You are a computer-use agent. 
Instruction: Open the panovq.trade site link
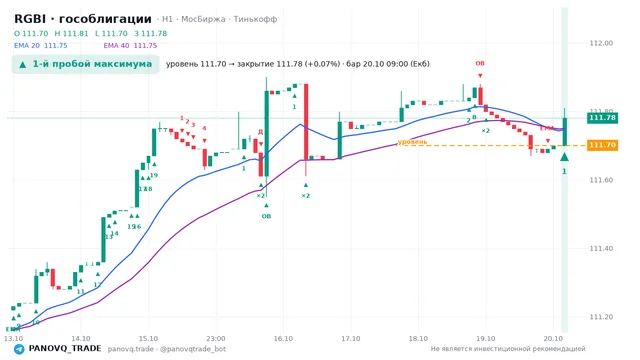click(131, 349)
